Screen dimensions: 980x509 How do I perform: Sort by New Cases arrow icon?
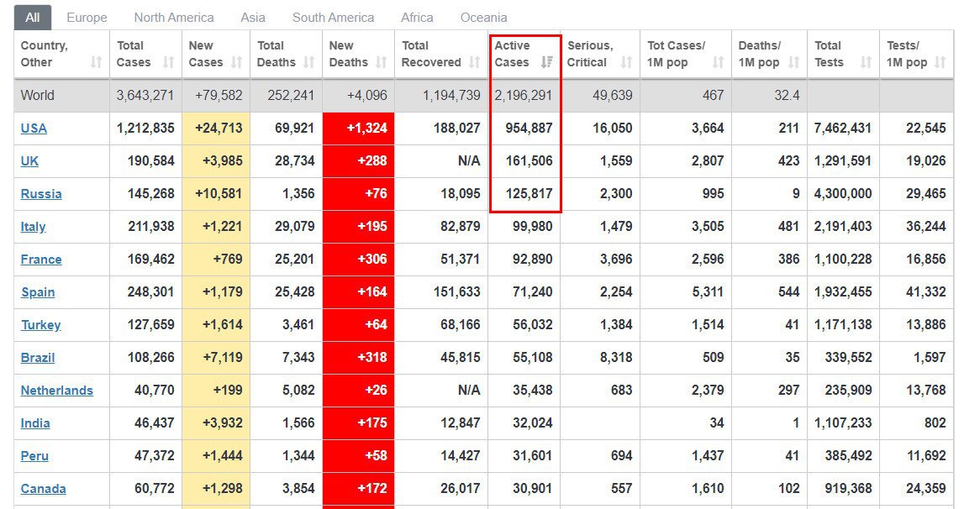(x=236, y=62)
